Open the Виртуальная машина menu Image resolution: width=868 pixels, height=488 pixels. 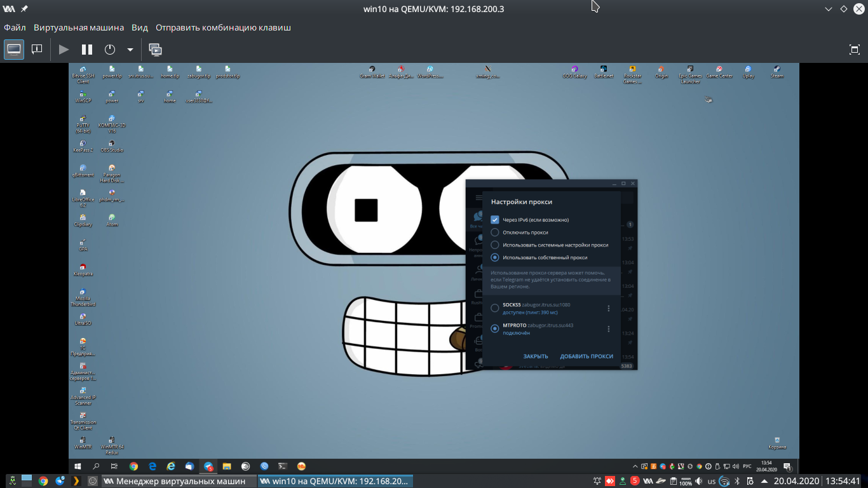point(79,27)
